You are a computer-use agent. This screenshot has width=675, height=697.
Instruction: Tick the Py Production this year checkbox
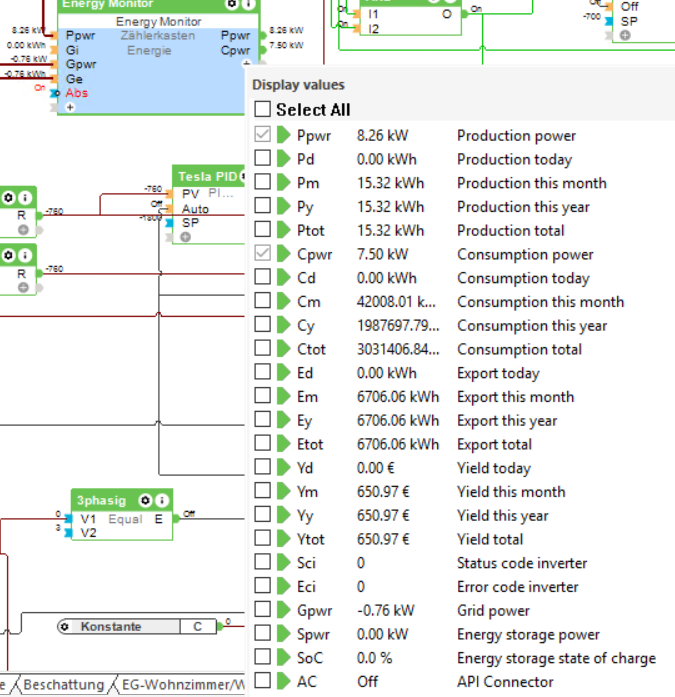pos(262,205)
